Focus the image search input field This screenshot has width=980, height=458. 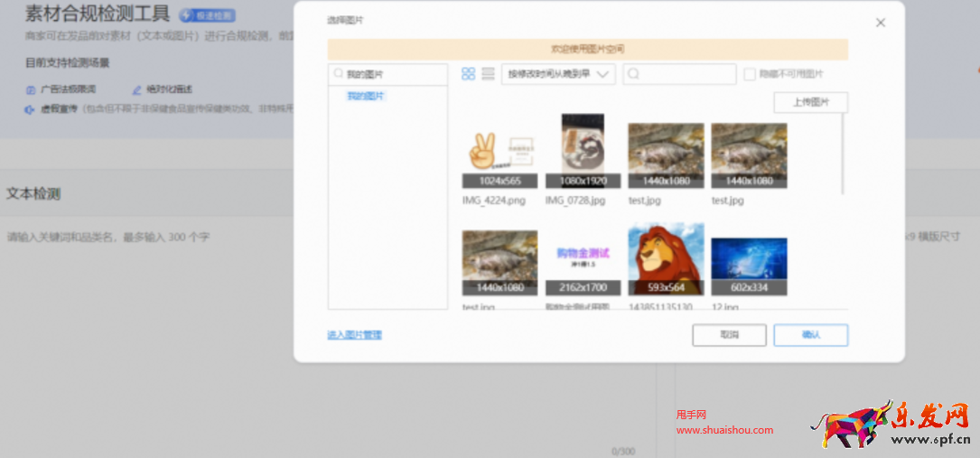(679, 74)
